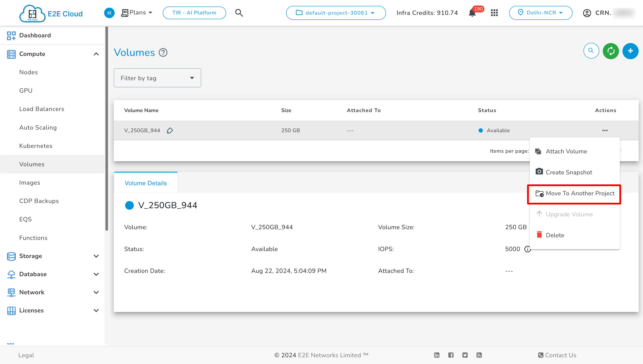Screen dimensions: 643x364
Task: Select the Volume Details tab
Action: pyautogui.click(x=146, y=183)
